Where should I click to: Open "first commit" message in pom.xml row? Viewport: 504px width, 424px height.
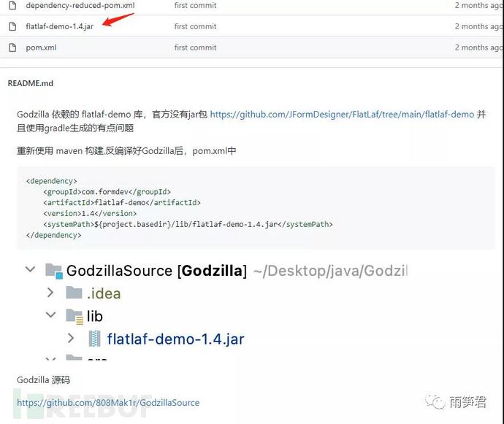[x=196, y=47]
